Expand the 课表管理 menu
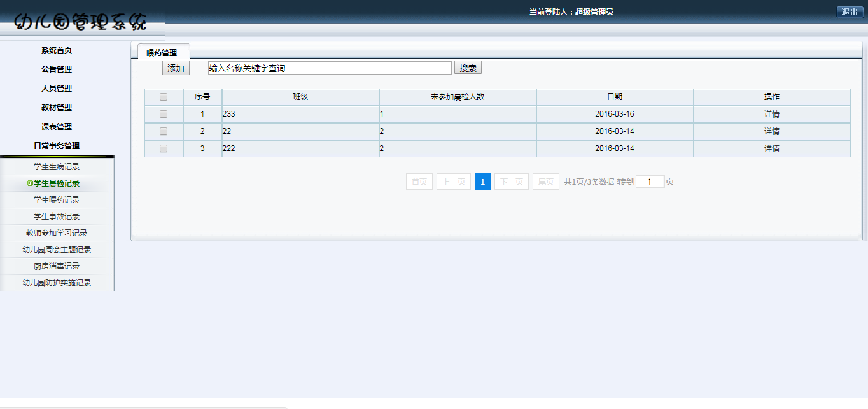This screenshot has width=868, height=409. 57,127
